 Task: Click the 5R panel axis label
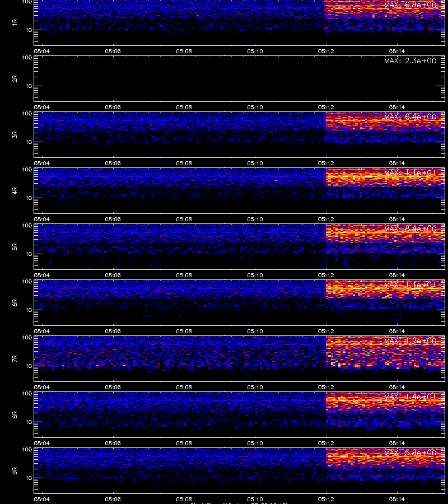pos(15,246)
